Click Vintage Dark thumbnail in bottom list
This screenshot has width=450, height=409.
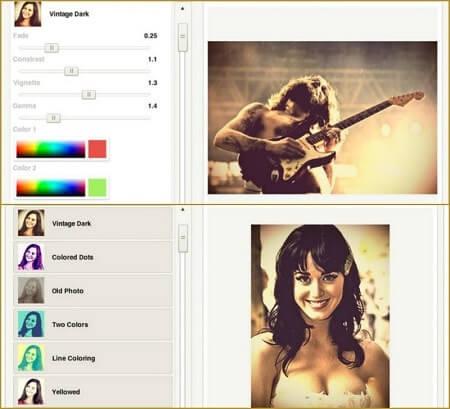point(31,223)
